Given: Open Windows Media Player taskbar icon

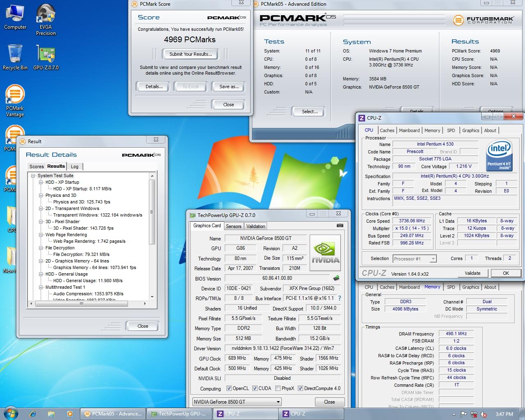Looking at the screenshot, I should pyautogui.click(x=70, y=414).
